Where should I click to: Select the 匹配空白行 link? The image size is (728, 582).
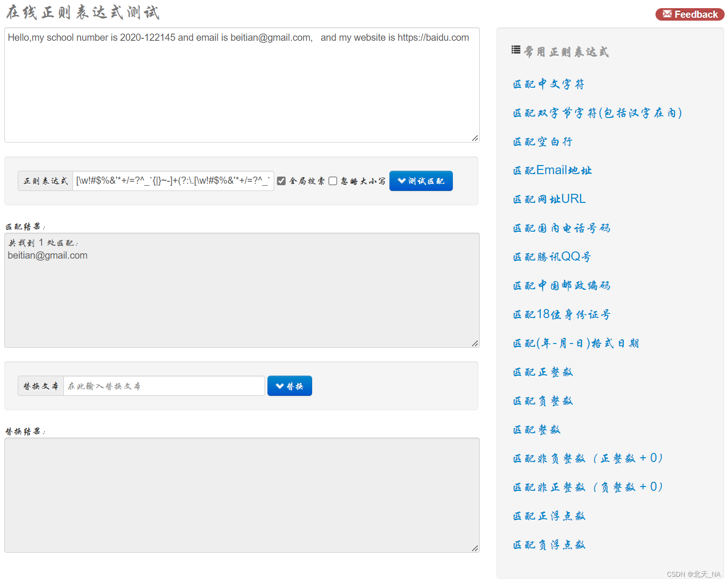click(x=543, y=142)
